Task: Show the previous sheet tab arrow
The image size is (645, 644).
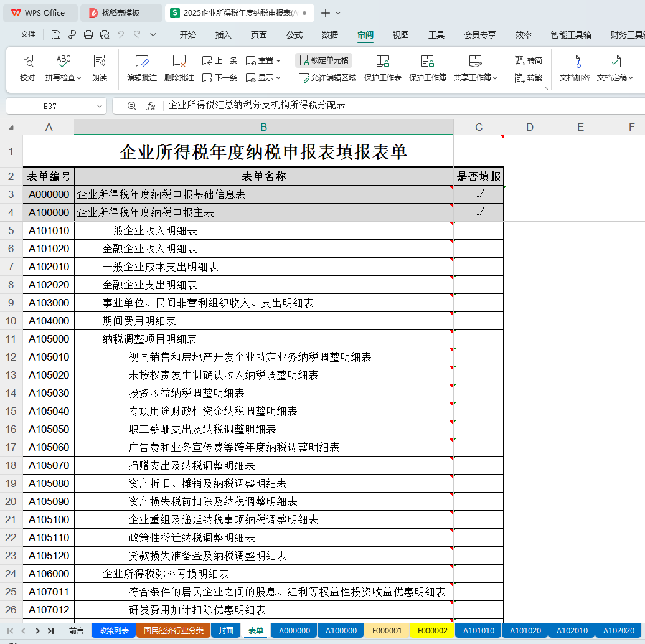Action: pyautogui.click(x=24, y=631)
